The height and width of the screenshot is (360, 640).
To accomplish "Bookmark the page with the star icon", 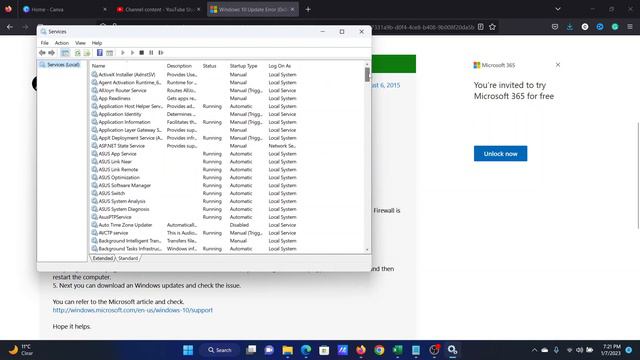I will [x=492, y=27].
